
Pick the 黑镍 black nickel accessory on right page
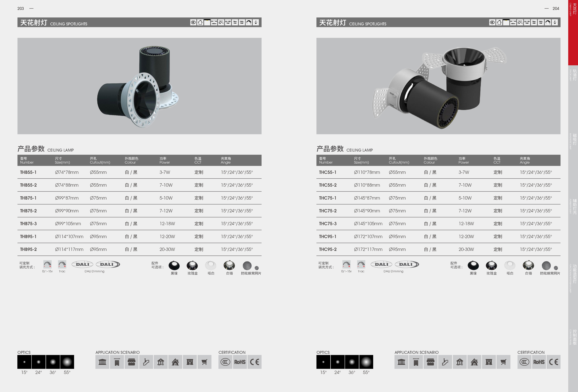tap(473, 266)
